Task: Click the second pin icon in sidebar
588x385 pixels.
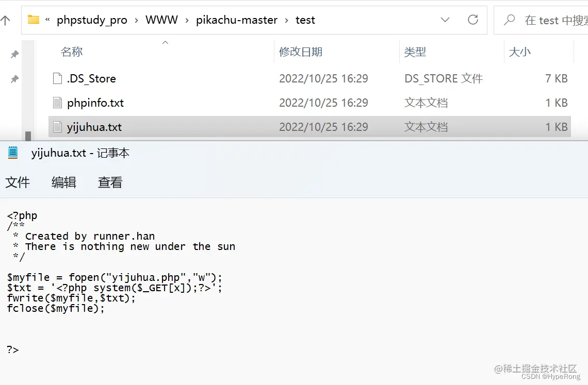Action: (x=14, y=79)
